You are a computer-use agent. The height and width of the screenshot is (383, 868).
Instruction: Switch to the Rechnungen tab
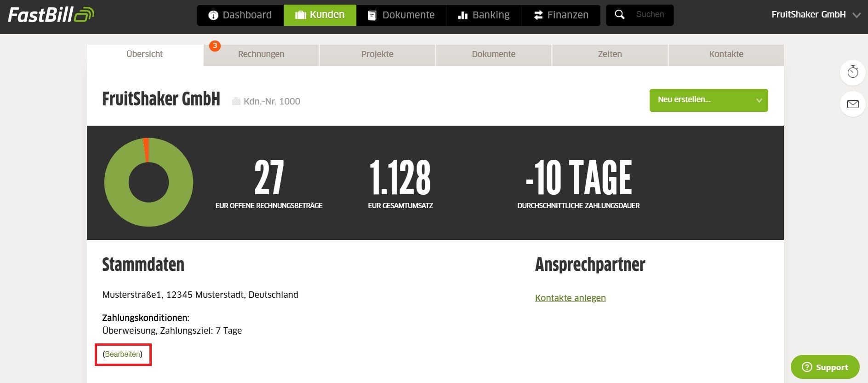pyautogui.click(x=261, y=55)
